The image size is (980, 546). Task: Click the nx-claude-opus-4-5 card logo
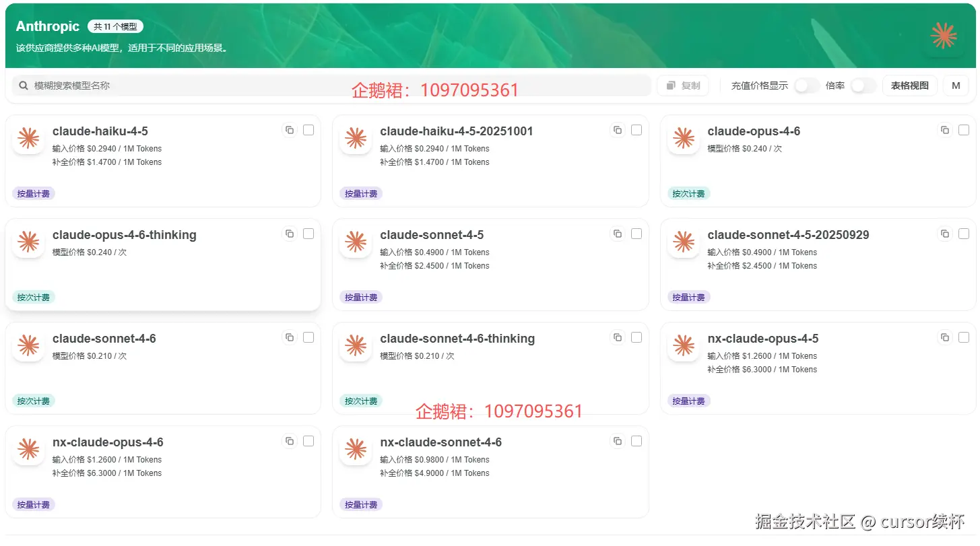pos(684,345)
